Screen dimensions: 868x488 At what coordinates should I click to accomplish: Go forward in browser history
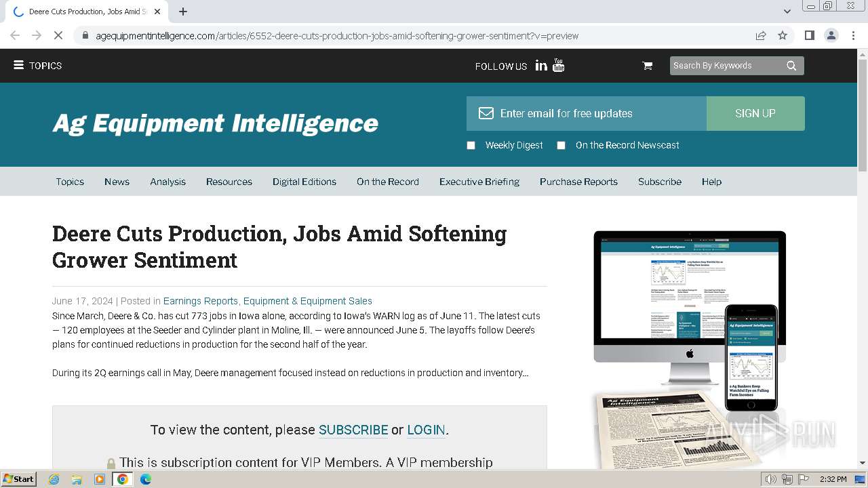pyautogui.click(x=37, y=35)
